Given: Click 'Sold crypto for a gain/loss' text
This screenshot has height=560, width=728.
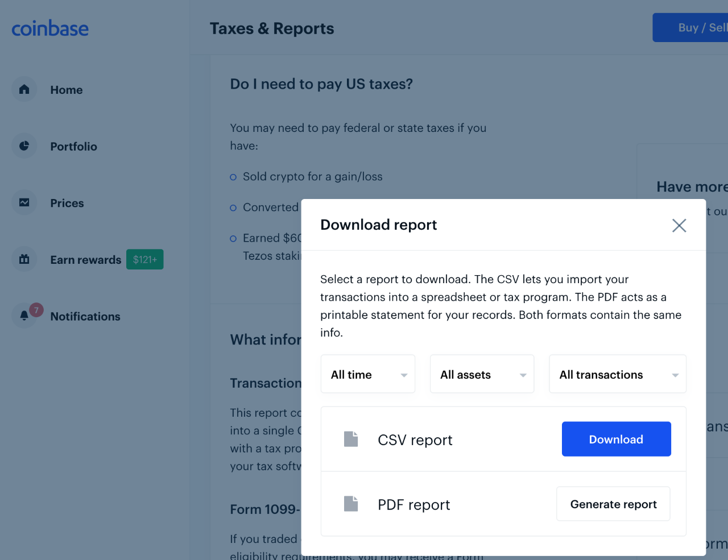Looking at the screenshot, I should 313,177.
